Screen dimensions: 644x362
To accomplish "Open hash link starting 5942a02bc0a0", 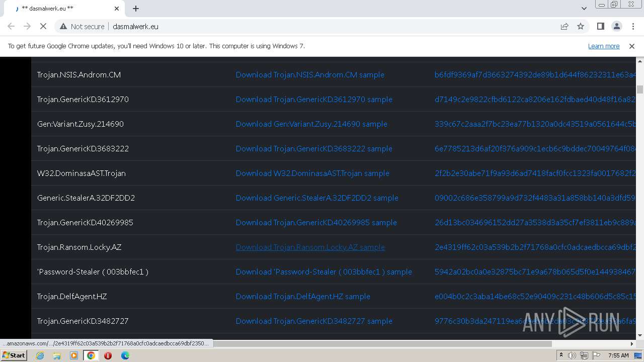I will 535,271.
